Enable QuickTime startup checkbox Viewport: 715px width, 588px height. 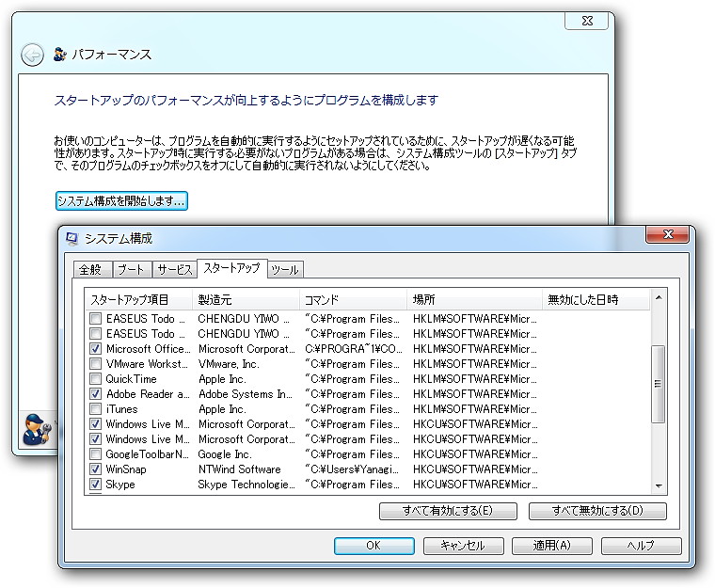click(95, 378)
